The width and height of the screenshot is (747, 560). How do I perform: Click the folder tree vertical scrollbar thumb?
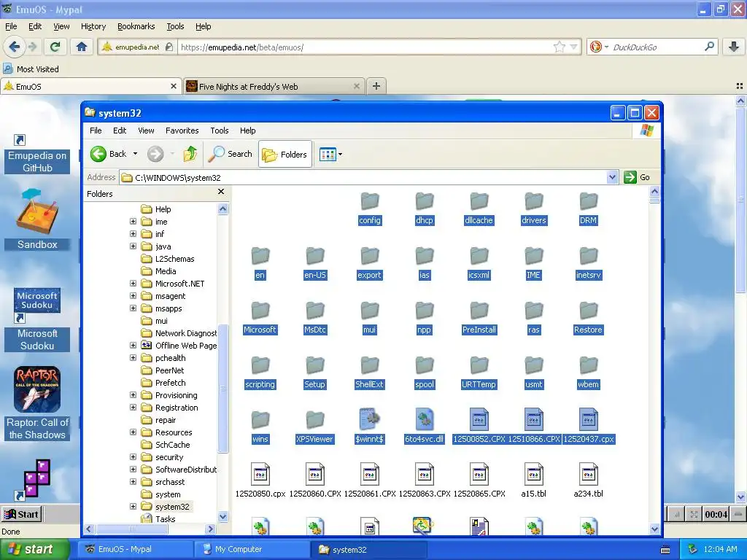222,388
